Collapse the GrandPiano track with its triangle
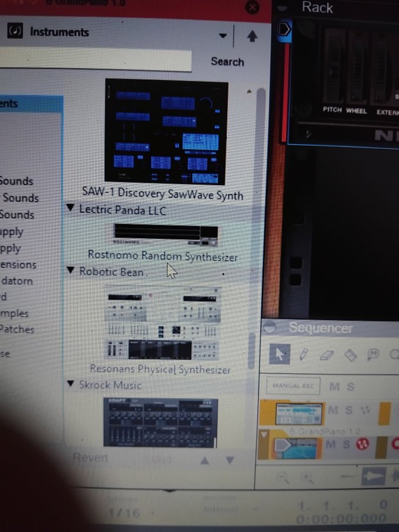The height and width of the screenshot is (532, 399). pyautogui.click(x=264, y=434)
